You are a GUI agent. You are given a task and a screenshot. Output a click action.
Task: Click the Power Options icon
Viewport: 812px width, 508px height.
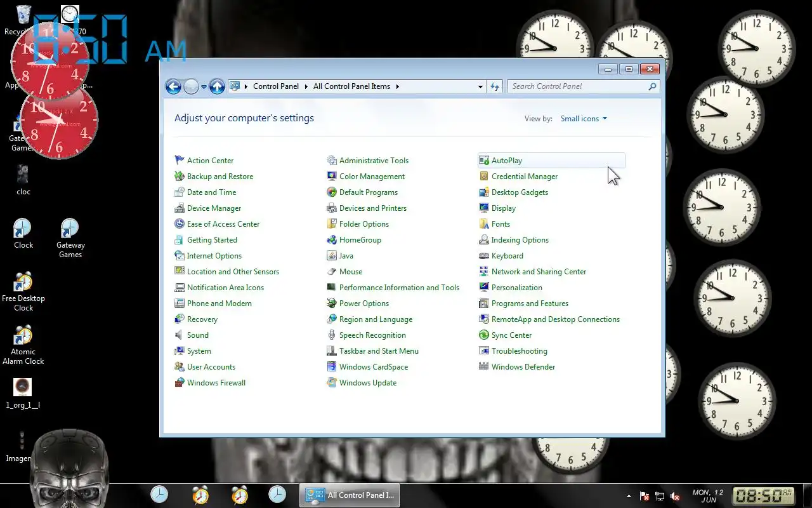tap(332, 304)
